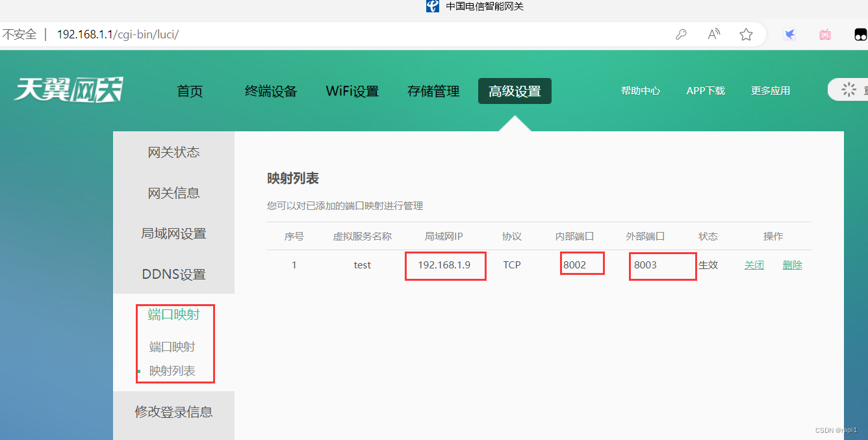Click the blue bird extension icon

790,34
